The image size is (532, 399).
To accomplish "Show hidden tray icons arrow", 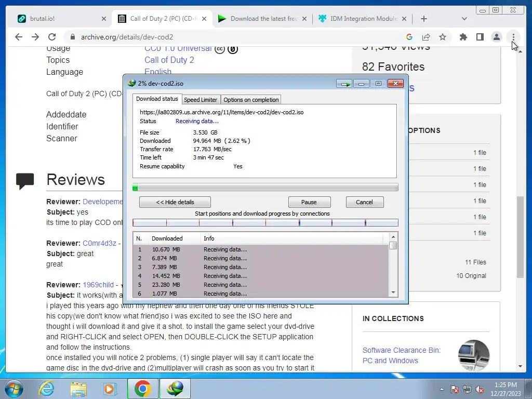I will click(x=442, y=389).
